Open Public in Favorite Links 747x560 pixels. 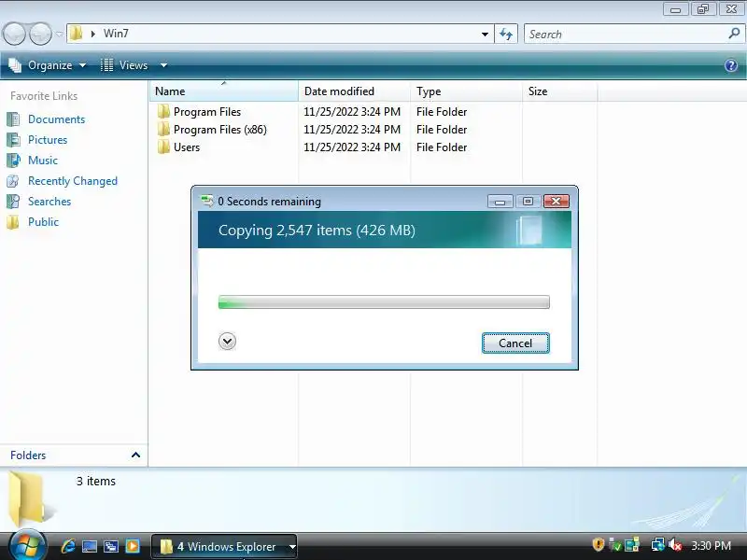(x=43, y=222)
